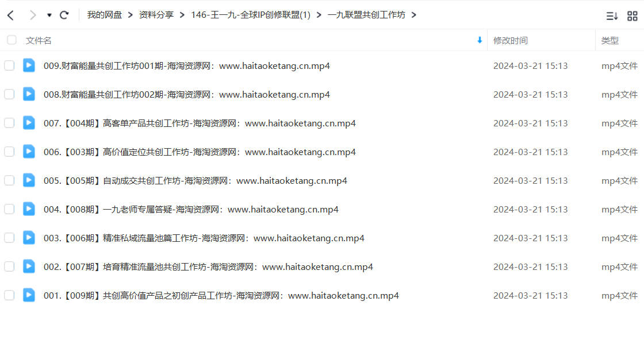Click video icon of 002.【007期】培育精准流量池
The height and width of the screenshot is (340, 644).
29,266
